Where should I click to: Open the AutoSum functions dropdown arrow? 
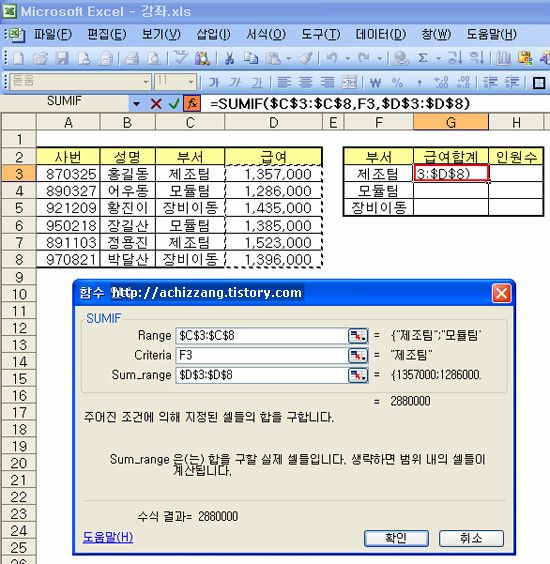(438, 58)
